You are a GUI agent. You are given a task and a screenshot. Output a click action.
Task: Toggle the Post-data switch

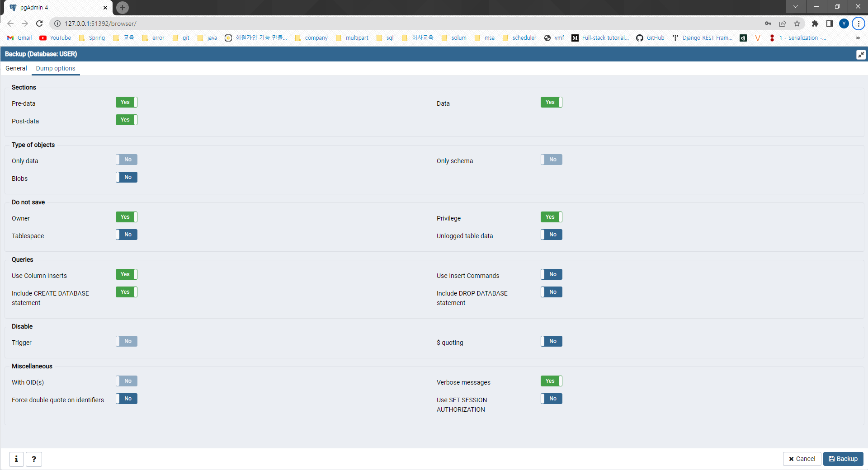pyautogui.click(x=127, y=120)
